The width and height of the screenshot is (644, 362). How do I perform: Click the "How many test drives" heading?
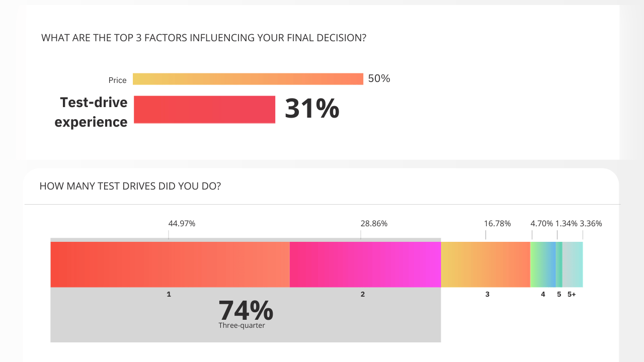click(x=130, y=186)
